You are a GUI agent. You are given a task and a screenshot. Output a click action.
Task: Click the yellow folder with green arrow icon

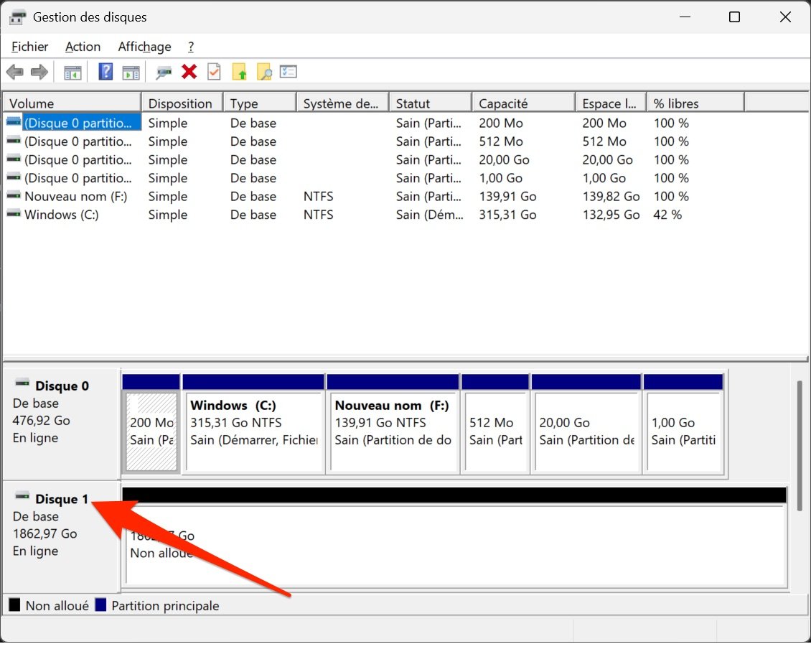pos(239,71)
